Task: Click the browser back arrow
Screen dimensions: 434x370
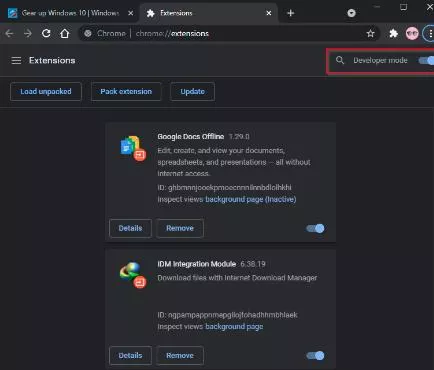Action: [x=9, y=33]
